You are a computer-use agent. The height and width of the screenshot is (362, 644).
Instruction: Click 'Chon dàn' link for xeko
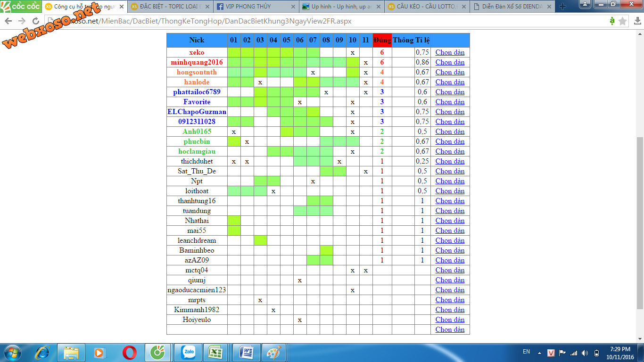(x=450, y=52)
